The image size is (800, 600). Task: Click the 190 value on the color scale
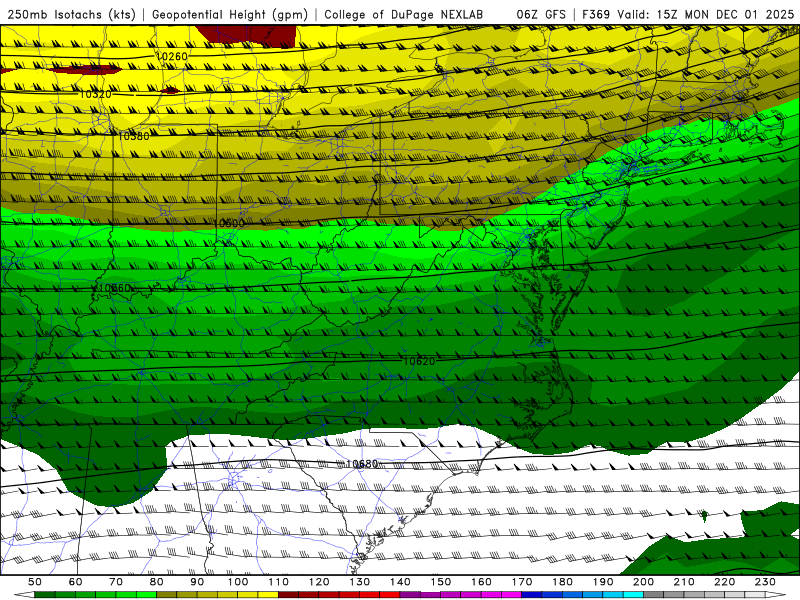tap(603, 582)
